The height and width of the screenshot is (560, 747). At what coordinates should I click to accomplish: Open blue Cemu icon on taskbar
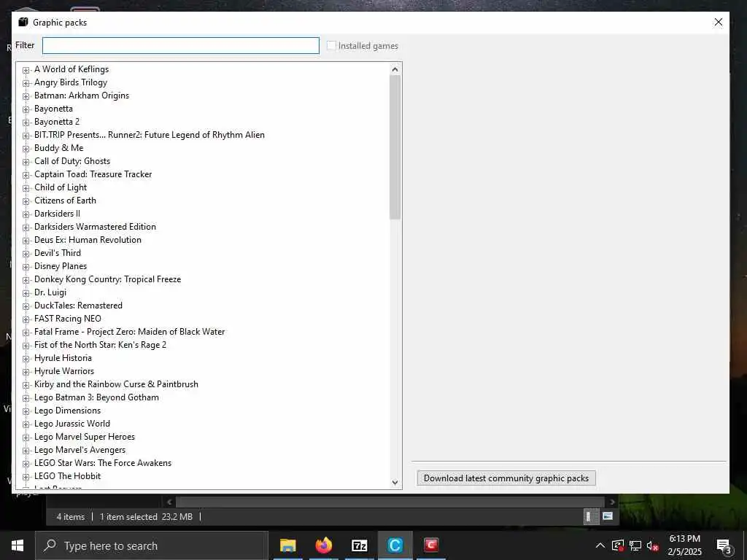pos(395,545)
